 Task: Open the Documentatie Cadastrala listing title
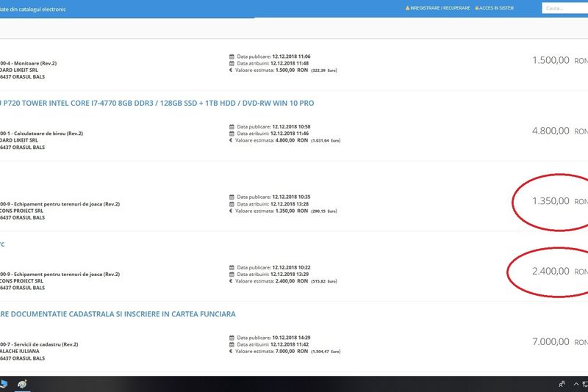coord(118,314)
